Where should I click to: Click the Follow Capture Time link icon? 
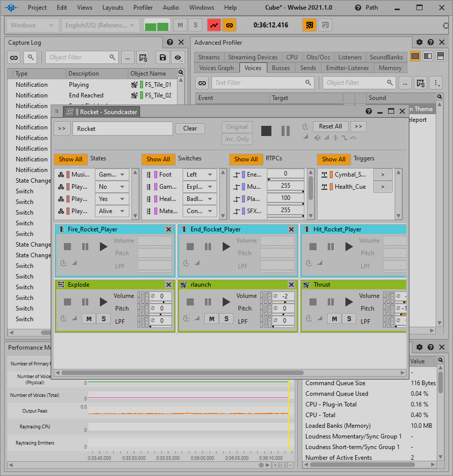(229, 25)
